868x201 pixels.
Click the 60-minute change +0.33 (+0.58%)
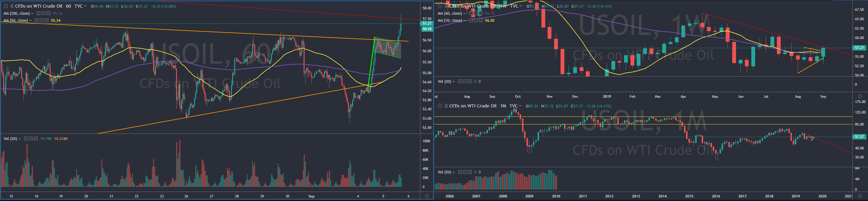point(164,6)
